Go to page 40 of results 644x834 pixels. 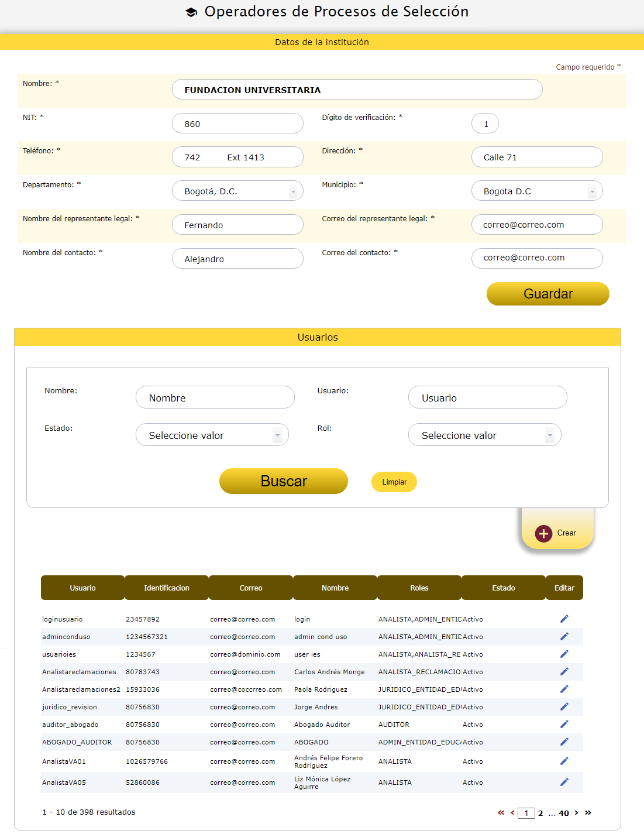[x=564, y=813]
